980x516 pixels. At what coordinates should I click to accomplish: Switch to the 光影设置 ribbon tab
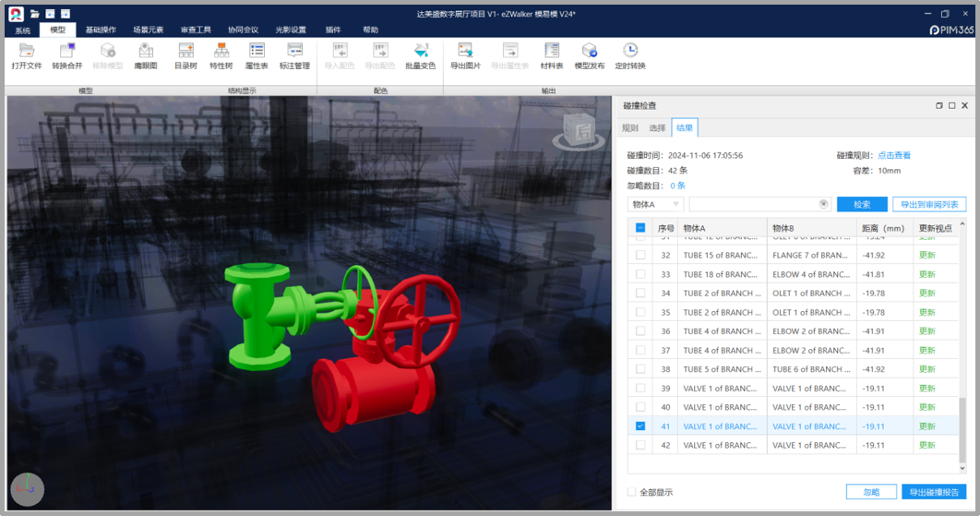click(291, 30)
